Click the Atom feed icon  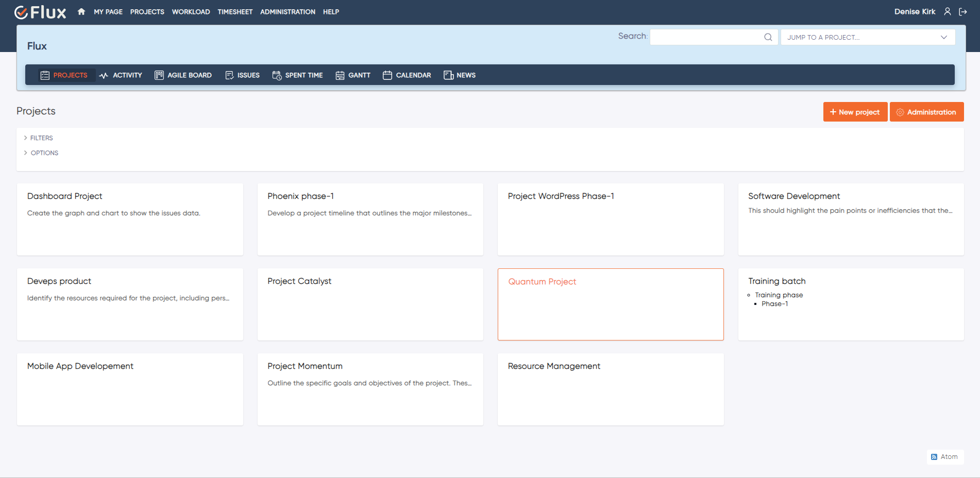point(934,457)
